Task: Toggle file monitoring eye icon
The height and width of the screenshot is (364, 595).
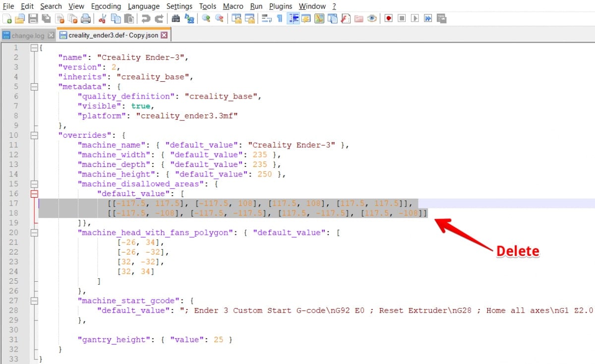Action: 371,19
